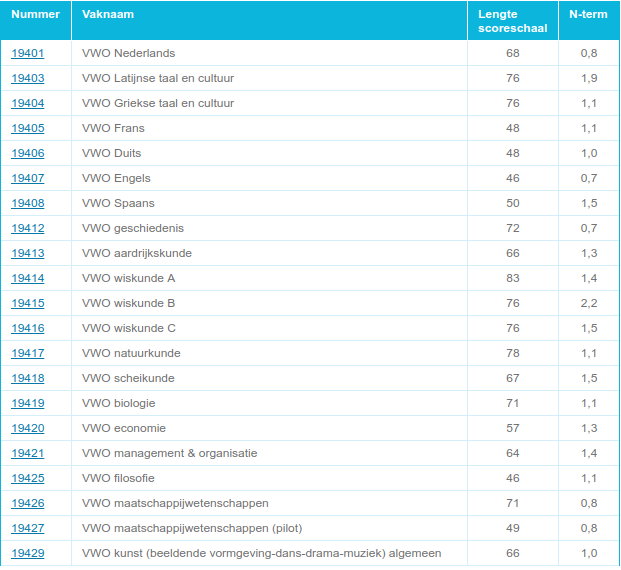Select the VWO Spaans subject name
This screenshot has height=570, width=621.
tap(118, 203)
